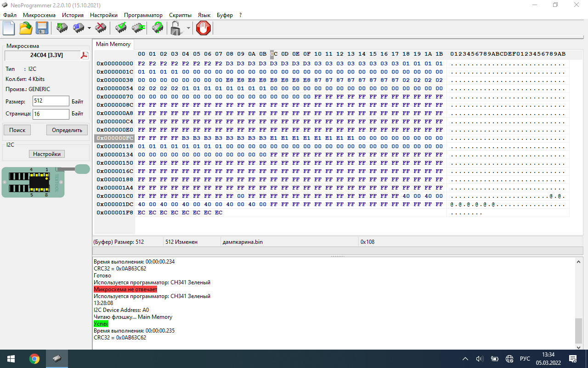This screenshot has width=588, height=368.
Task: Open I2C Настройки button
Action: [x=46, y=154]
